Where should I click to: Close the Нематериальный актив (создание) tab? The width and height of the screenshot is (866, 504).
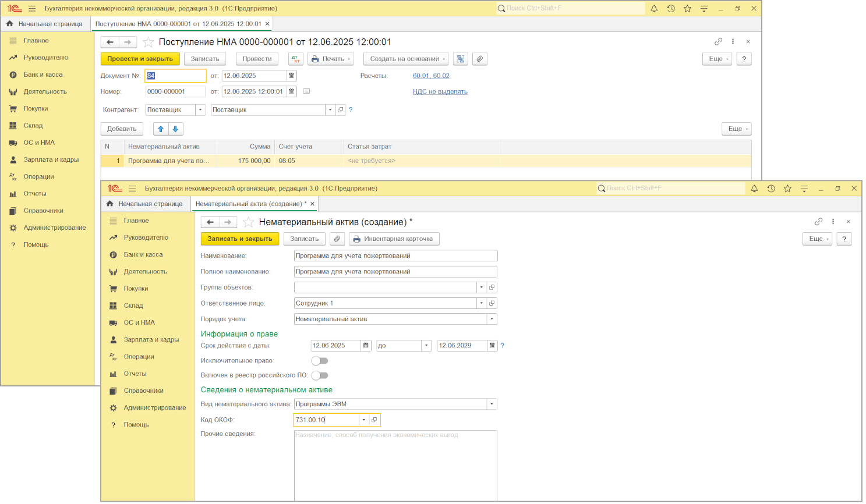click(313, 204)
